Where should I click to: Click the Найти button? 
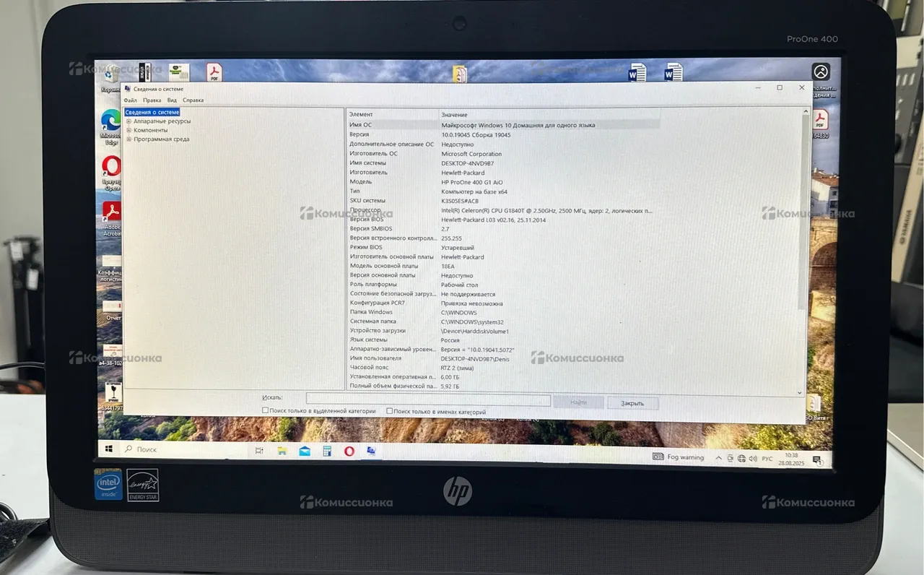[578, 402]
